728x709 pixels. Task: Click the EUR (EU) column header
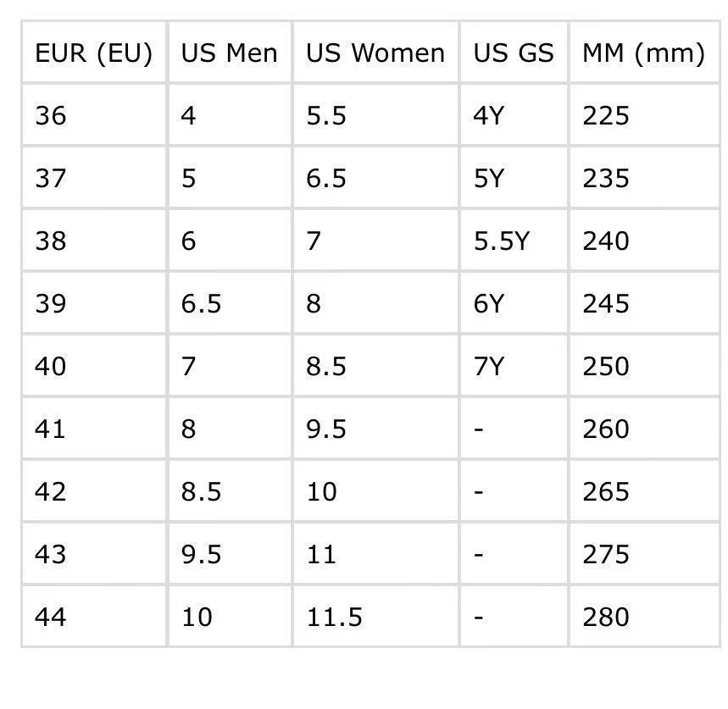pyautogui.click(x=93, y=53)
